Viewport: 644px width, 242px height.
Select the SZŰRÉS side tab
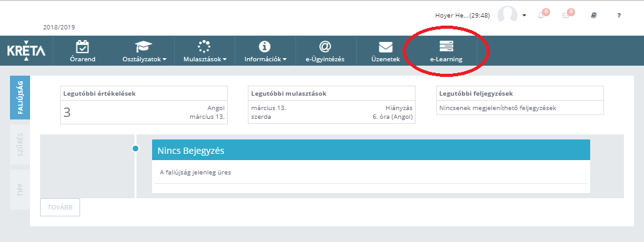tap(20, 144)
